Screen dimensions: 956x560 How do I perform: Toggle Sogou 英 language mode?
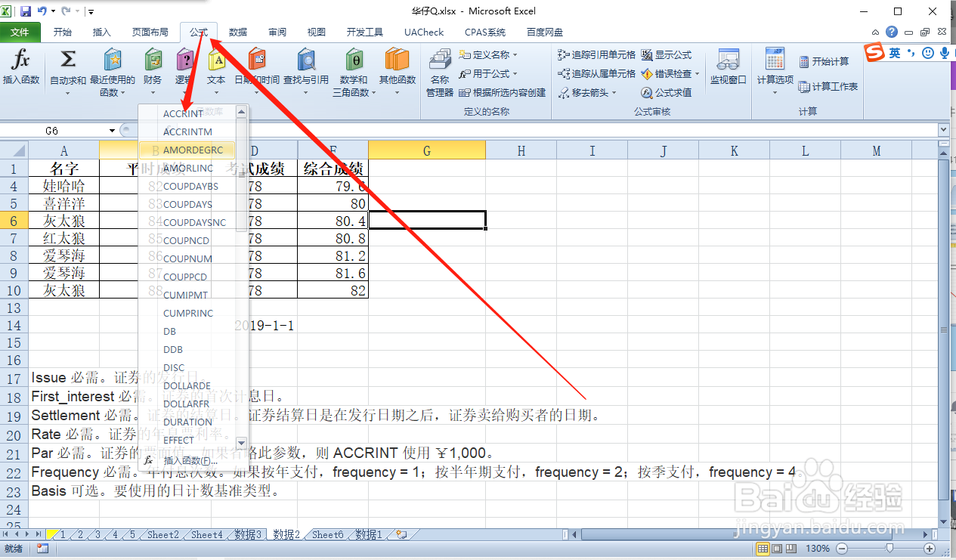[x=895, y=52]
